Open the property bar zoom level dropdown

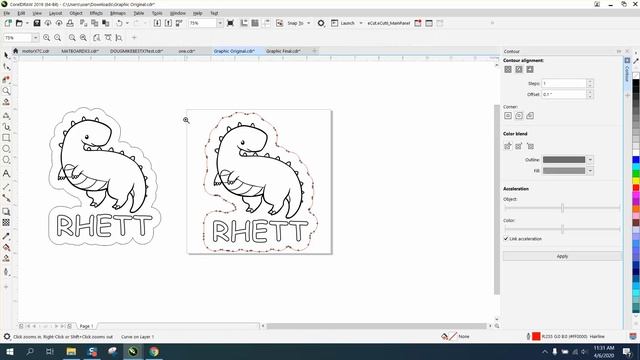[36, 38]
